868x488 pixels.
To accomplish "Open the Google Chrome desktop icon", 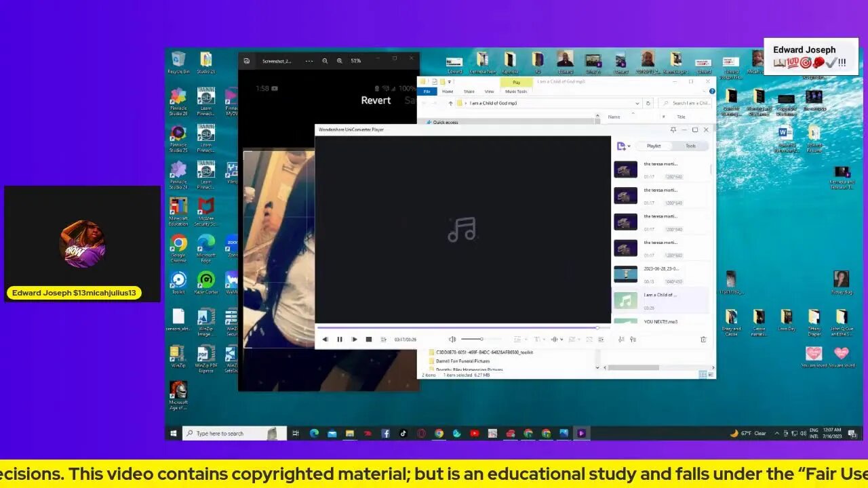I will (x=178, y=247).
